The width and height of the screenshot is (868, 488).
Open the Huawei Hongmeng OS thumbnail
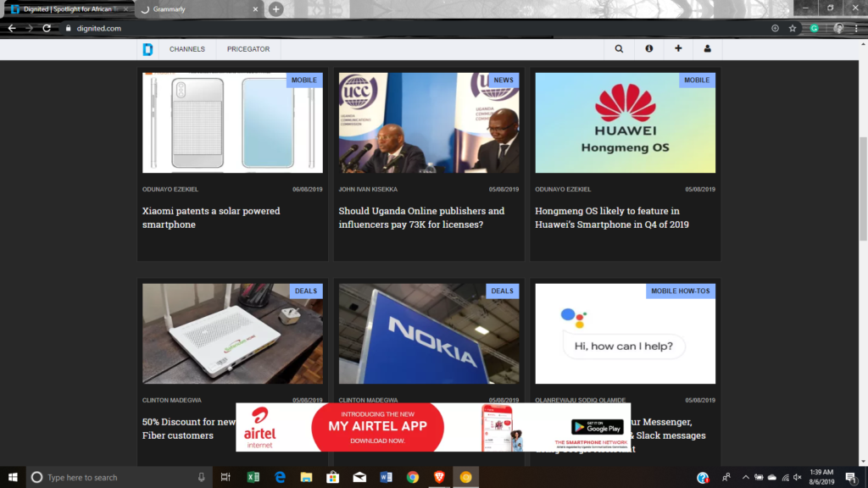(x=625, y=123)
